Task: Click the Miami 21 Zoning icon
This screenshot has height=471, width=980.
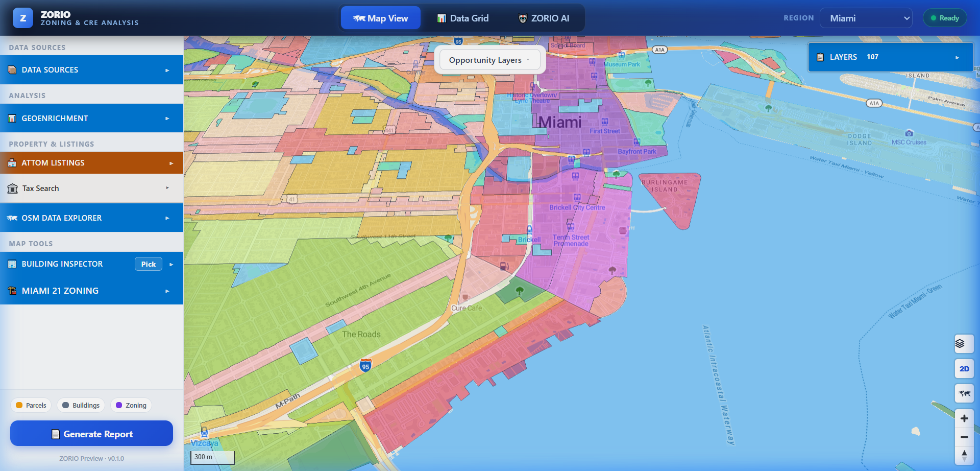Action: tap(12, 291)
